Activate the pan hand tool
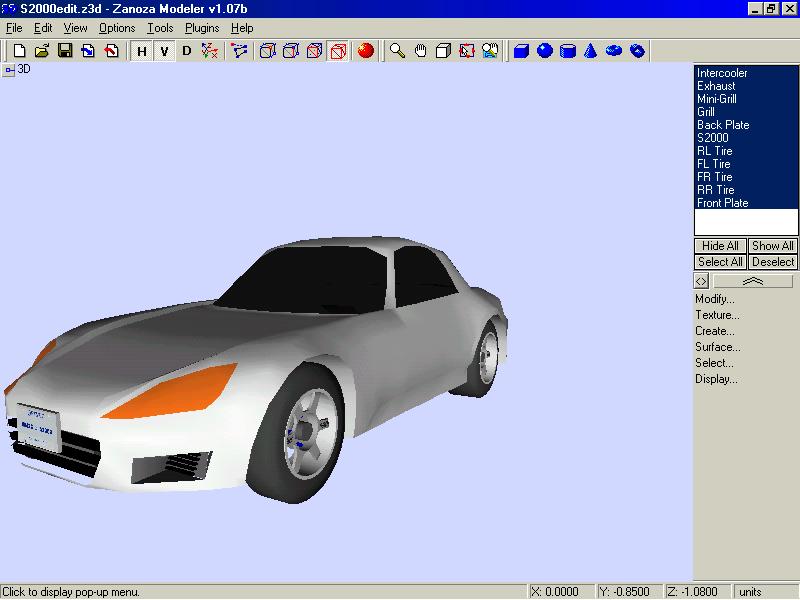The height and width of the screenshot is (600, 800). tap(420, 51)
